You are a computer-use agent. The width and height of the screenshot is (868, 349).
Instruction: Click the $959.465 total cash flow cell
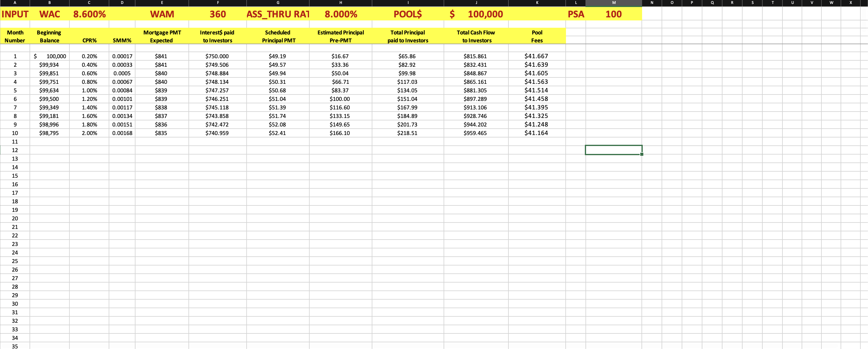click(x=475, y=133)
